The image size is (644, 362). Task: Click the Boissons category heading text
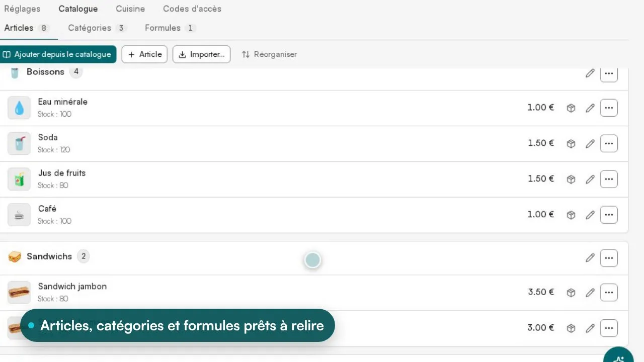point(45,72)
